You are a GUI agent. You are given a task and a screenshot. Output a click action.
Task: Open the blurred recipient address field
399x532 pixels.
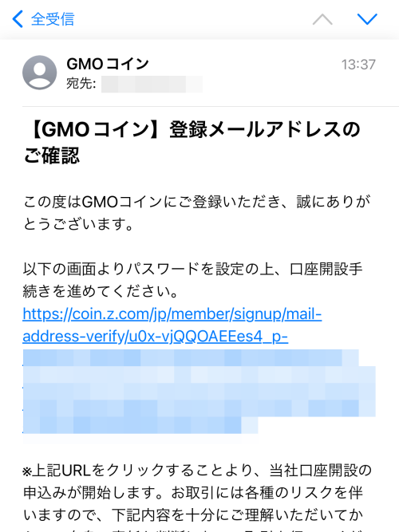[x=152, y=84]
